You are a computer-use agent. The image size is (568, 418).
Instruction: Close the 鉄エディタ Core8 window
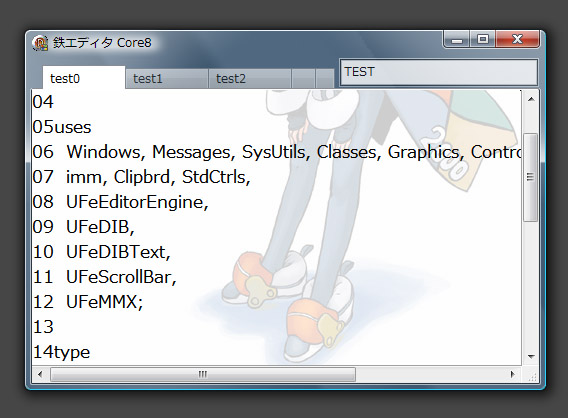click(x=517, y=39)
